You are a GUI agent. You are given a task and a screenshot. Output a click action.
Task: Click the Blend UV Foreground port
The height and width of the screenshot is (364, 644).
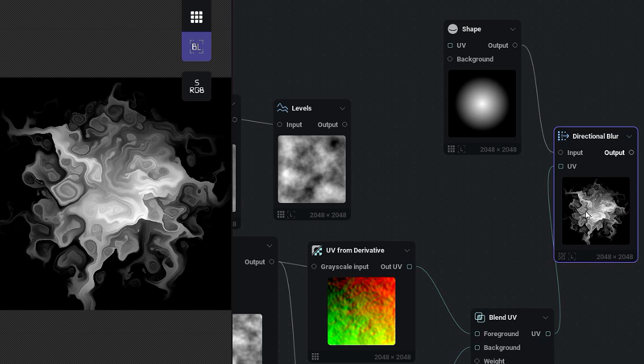pyautogui.click(x=477, y=334)
